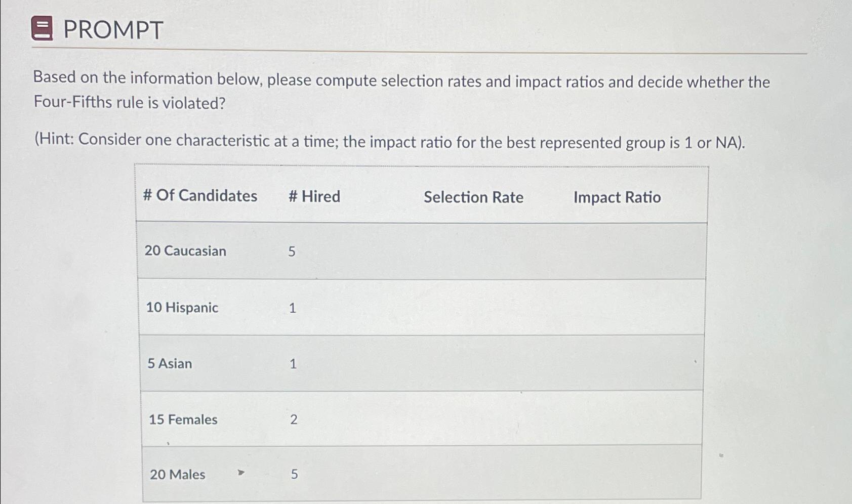This screenshot has width=852, height=504.
Task: Click the hired count in the Caucasian row
Action: coord(292,251)
